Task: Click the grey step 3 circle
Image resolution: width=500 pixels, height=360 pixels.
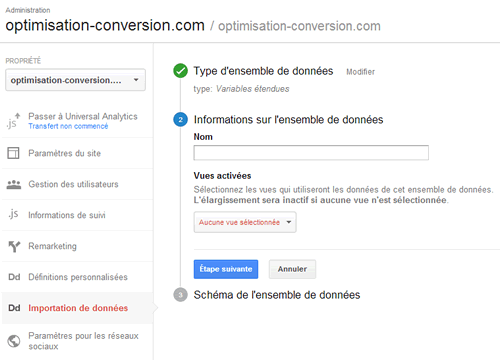Action: click(x=180, y=295)
